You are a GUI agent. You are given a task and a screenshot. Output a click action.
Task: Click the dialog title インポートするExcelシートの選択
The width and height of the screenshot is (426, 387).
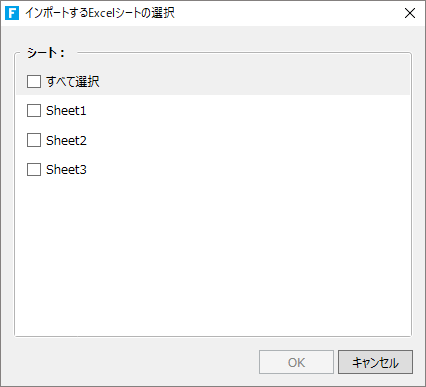tap(100, 13)
